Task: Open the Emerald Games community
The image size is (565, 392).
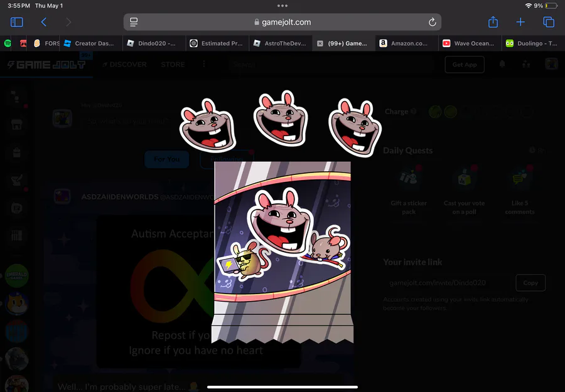Action: (16, 276)
